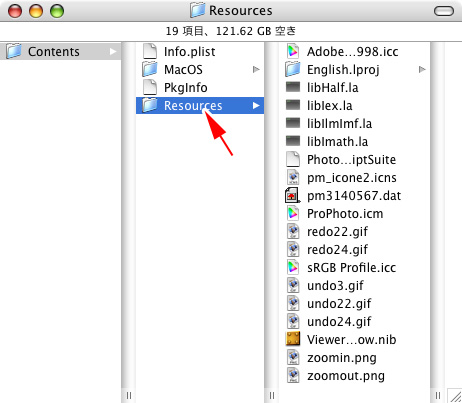
Task: Select the zoomin.png image icon
Action: pos(293,357)
